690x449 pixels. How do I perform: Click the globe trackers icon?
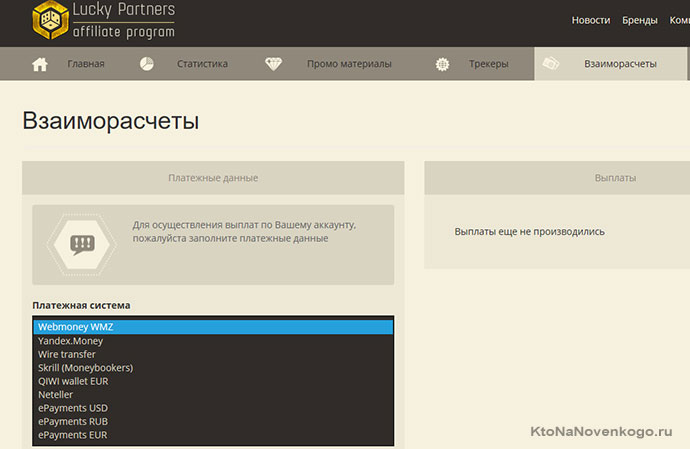click(x=442, y=64)
